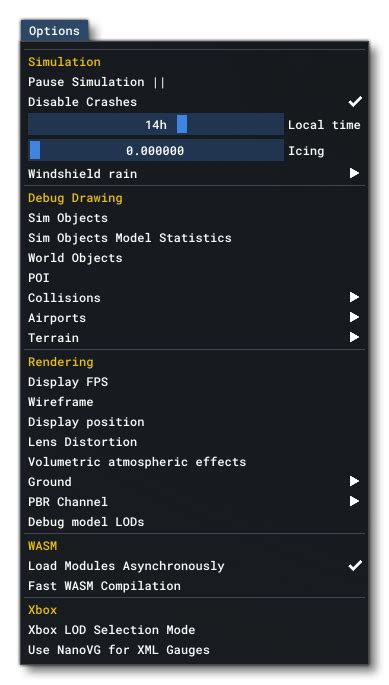Select Xbox LOD Selection Mode

[x=194, y=630]
